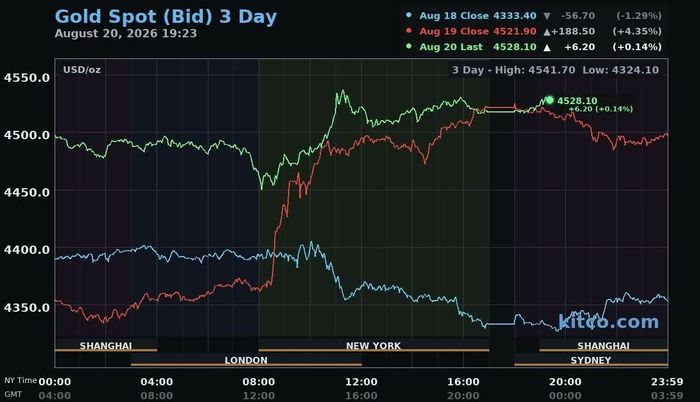The height and width of the screenshot is (402, 700).
Task: Click the 12:00 NY Time axis label
Action: pos(361,382)
